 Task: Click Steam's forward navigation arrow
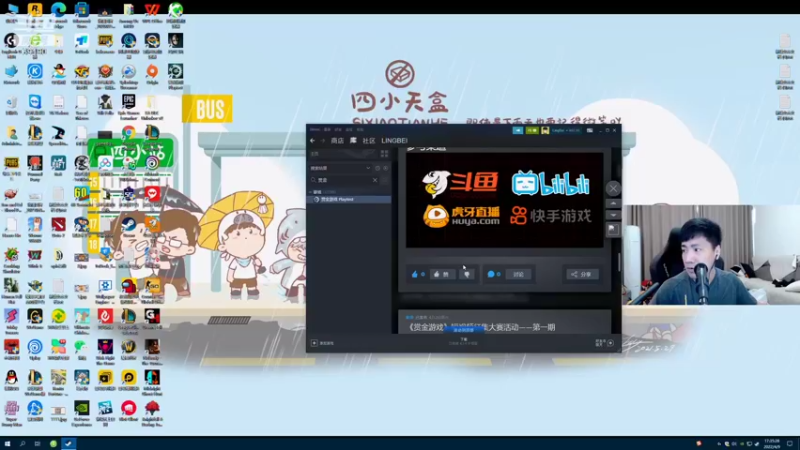[322, 141]
